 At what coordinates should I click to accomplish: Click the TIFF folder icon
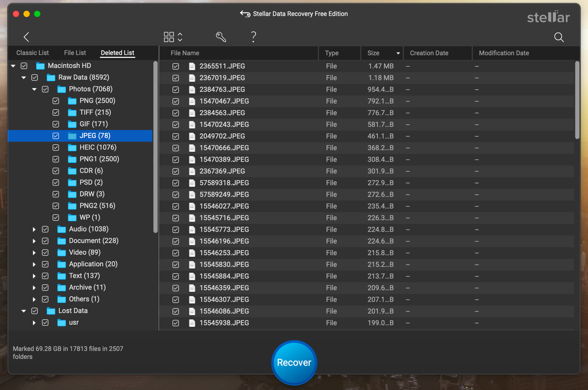(x=72, y=112)
